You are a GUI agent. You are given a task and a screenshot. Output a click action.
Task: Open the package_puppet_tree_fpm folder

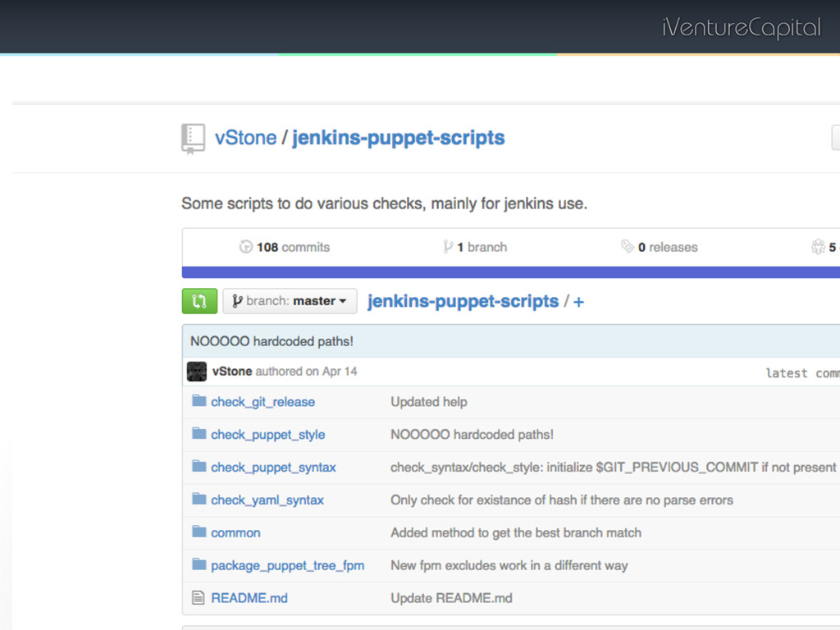(288, 565)
